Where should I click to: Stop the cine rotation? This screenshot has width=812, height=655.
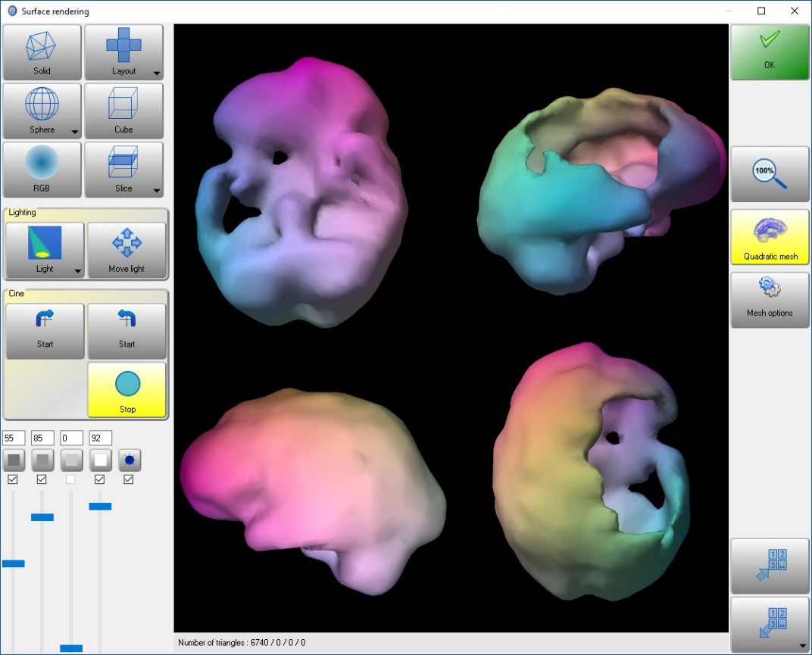pyautogui.click(x=126, y=390)
